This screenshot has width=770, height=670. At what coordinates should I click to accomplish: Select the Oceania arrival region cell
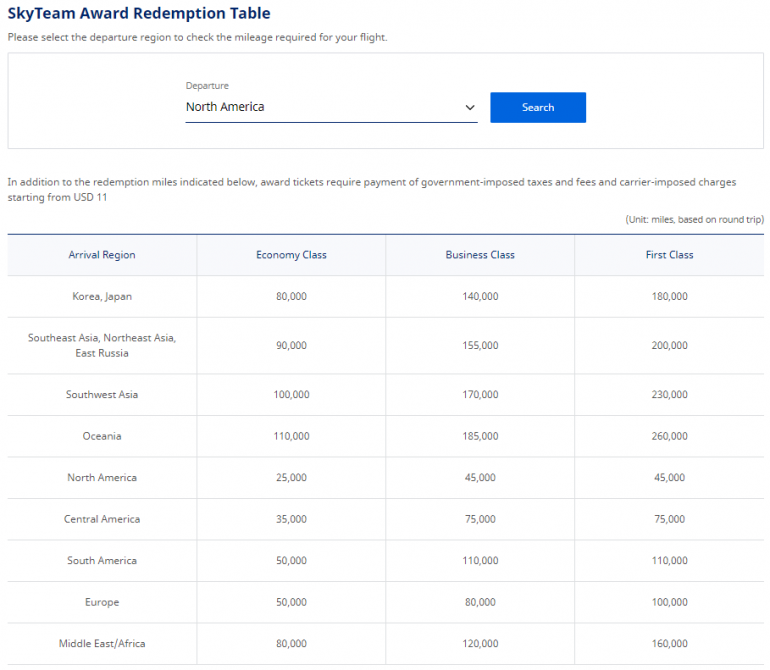(102, 436)
